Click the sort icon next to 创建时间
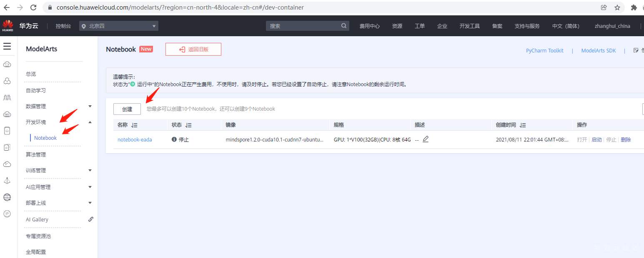 point(523,125)
